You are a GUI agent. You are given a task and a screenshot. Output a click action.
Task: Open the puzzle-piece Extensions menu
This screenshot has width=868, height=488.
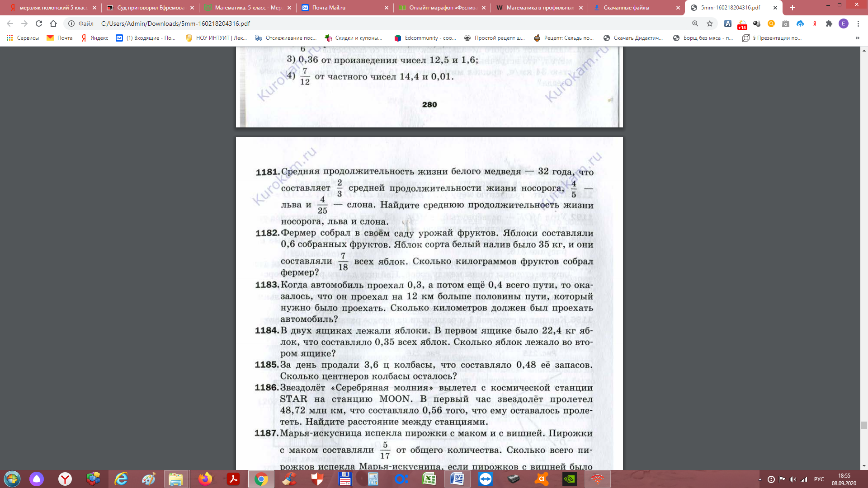829,23
